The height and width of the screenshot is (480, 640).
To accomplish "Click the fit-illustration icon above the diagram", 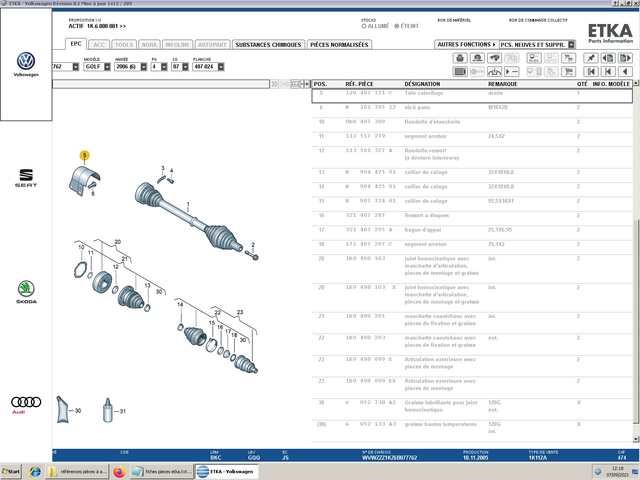I will [295, 84].
